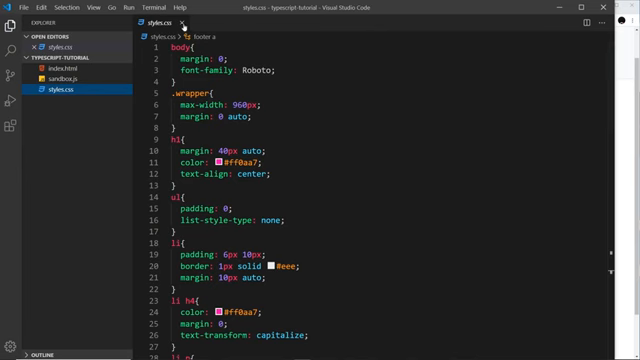Expand the Outline section
This screenshot has height=360, width=640.
coord(77,355)
